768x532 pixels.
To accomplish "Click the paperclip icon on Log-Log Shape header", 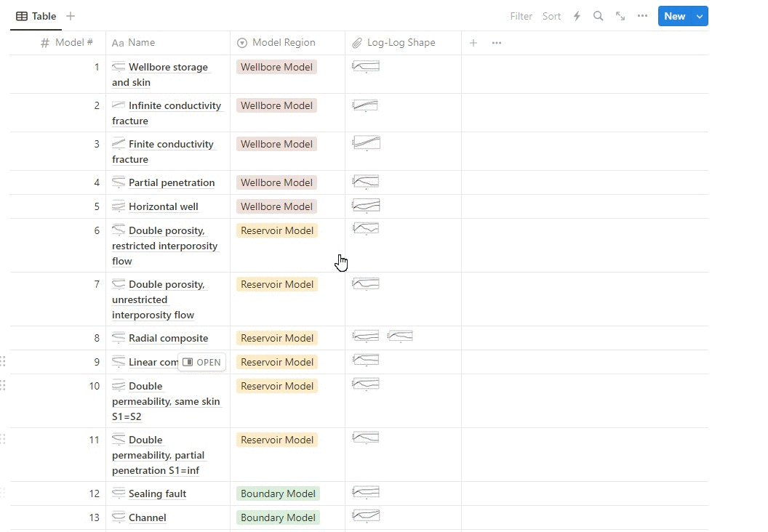I will click(357, 42).
